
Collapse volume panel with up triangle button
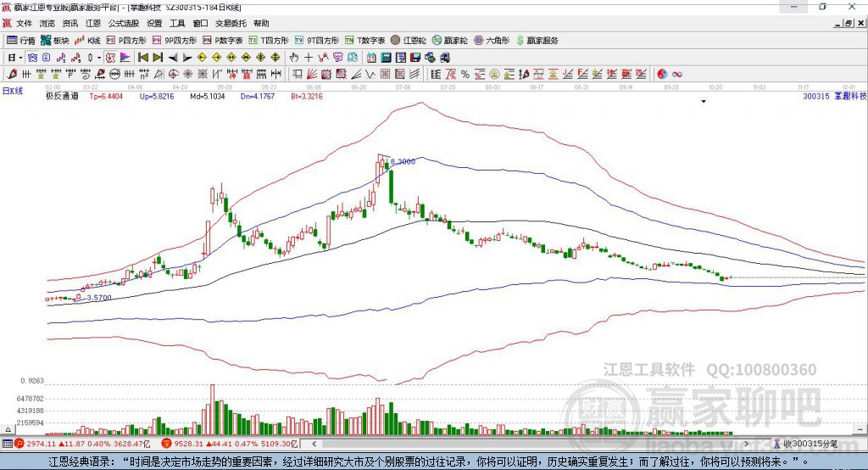[x=8, y=429]
